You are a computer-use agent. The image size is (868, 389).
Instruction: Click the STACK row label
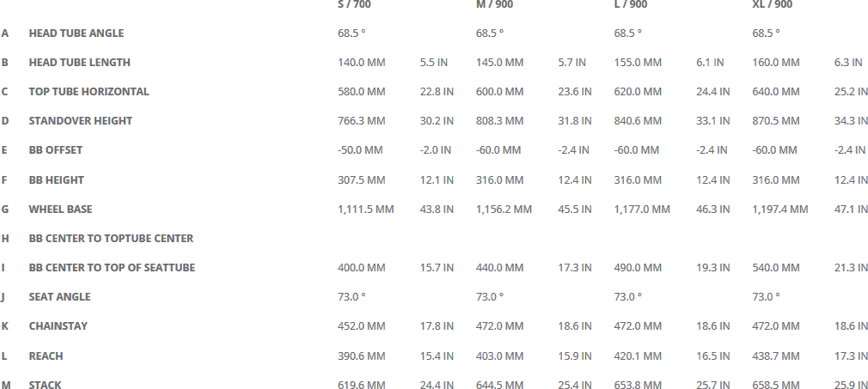(x=45, y=386)
